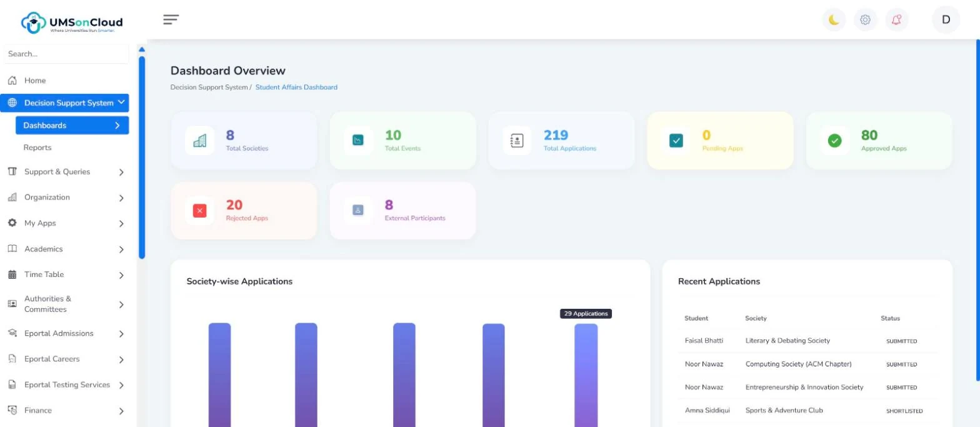Open the Academics menu label
980x427 pixels.
coord(44,249)
